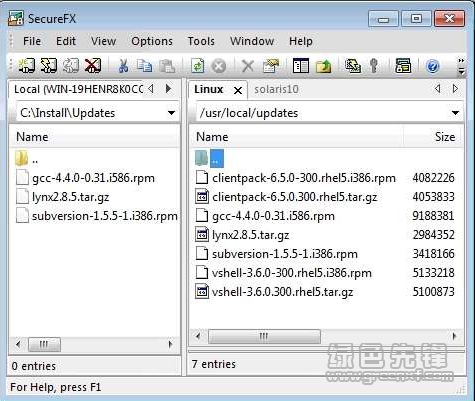Click the remote pane Name column header
Screen dimensions: 475x401
pyautogui.click(x=297, y=137)
